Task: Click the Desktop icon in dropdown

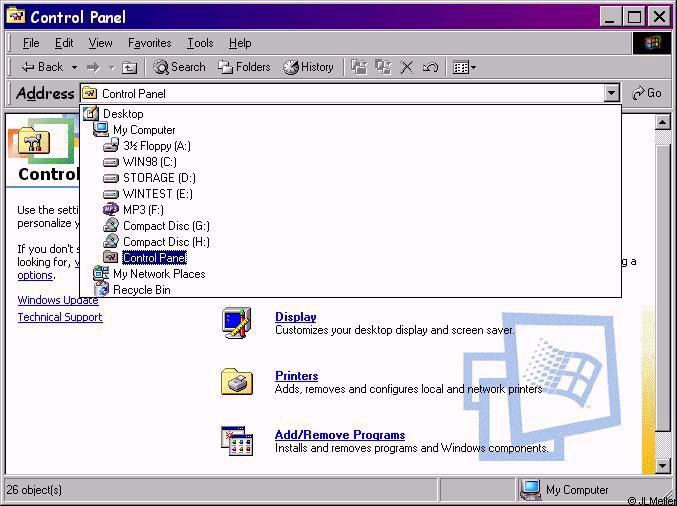Action: click(x=91, y=114)
